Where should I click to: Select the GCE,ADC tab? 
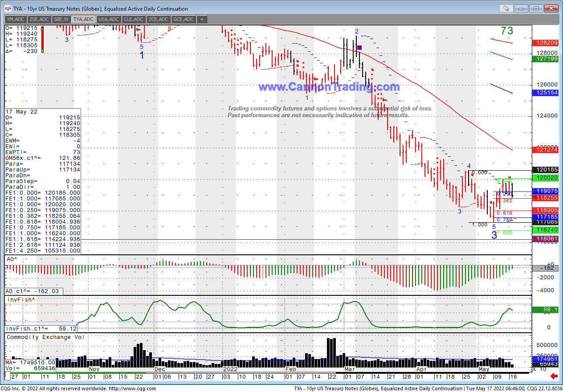[x=184, y=19]
